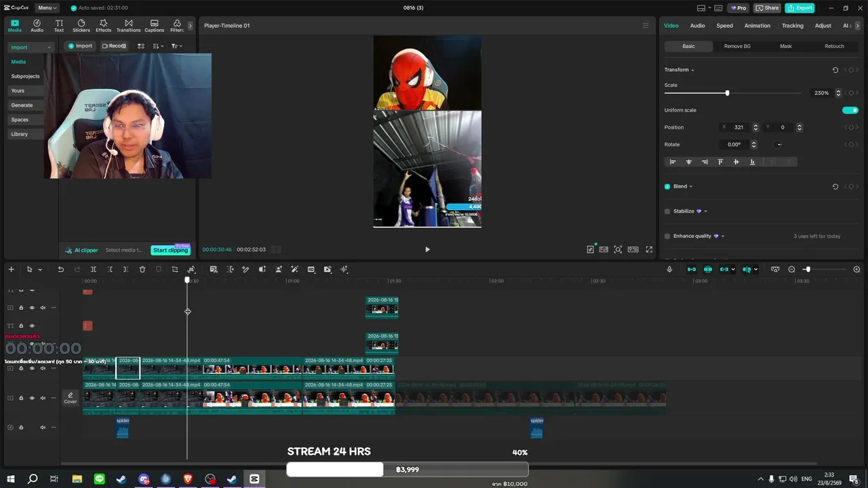The height and width of the screenshot is (488, 868).
Task: Align clip to the right
Action: (x=705, y=162)
